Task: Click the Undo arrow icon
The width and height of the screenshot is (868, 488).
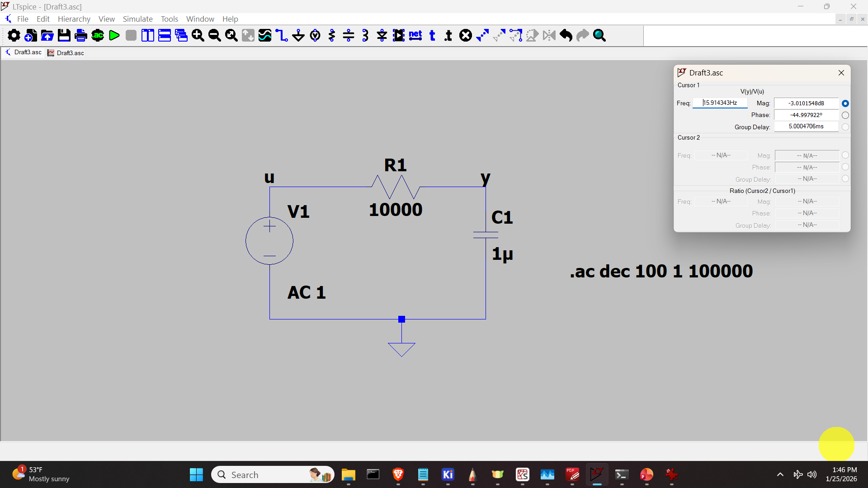Action: [x=566, y=35]
